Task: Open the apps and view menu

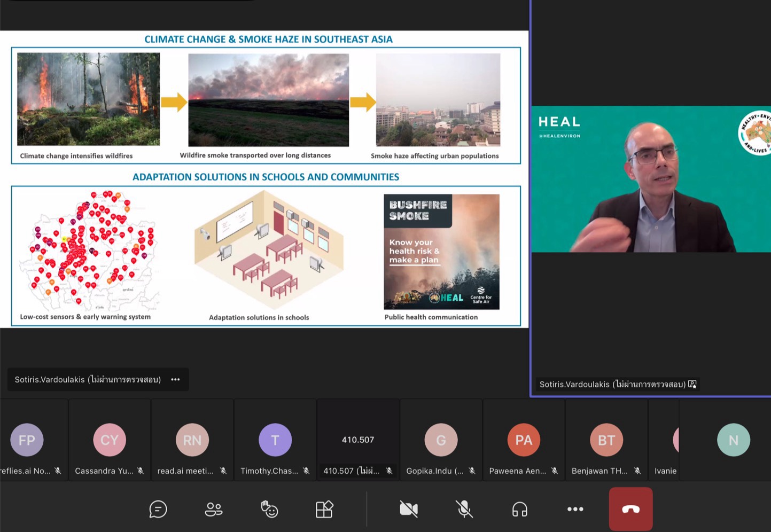Action: tap(324, 510)
